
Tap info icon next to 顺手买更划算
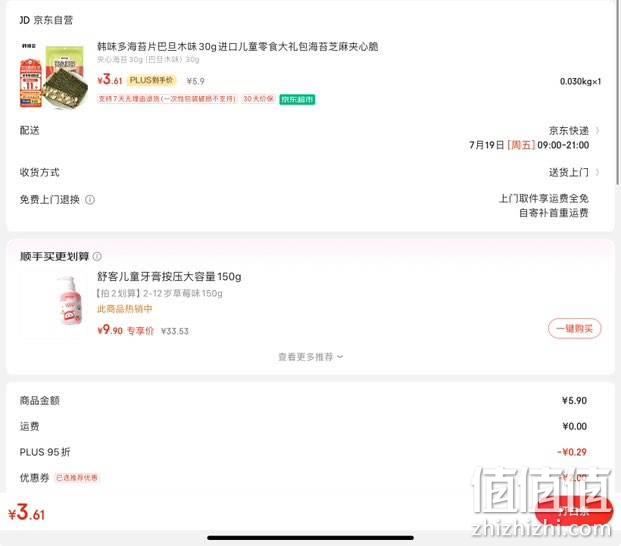pyautogui.click(x=97, y=257)
